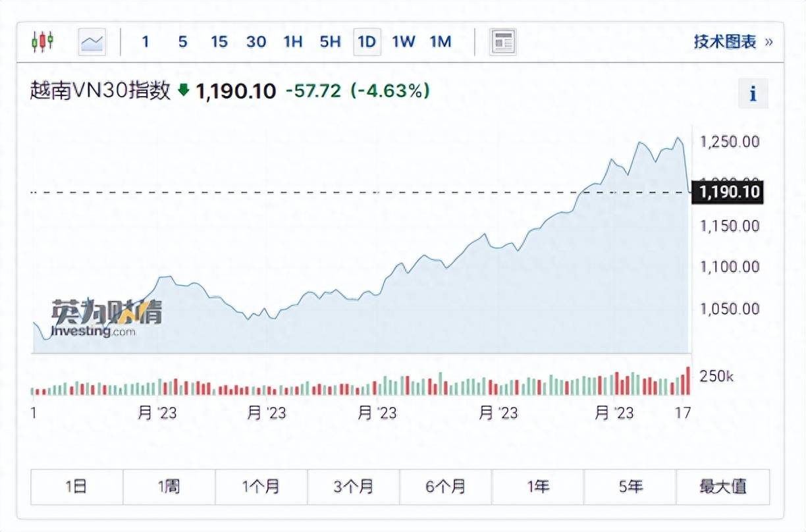Expand the 技术图表 double chevron

768,42
